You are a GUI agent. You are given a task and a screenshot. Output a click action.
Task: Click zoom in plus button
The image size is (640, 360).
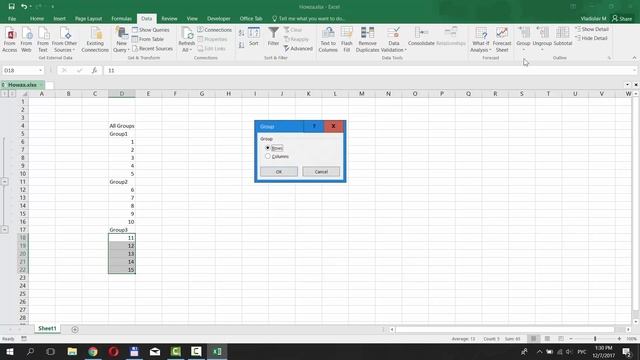point(619,339)
